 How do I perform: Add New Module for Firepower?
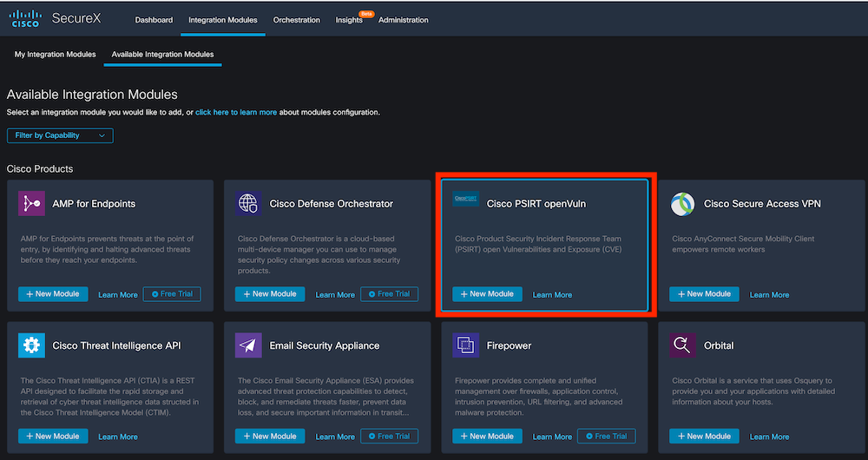pos(487,437)
